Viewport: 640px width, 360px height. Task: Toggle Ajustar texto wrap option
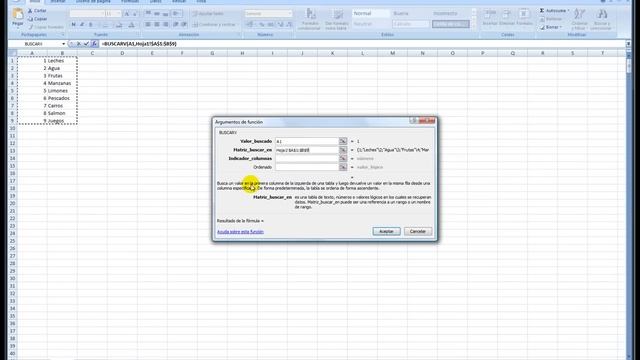tap(208, 14)
